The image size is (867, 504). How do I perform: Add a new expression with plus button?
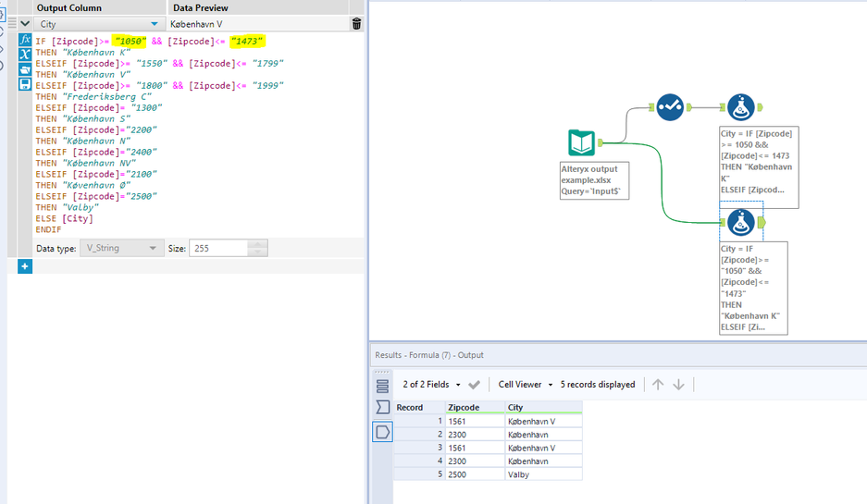coord(25,266)
